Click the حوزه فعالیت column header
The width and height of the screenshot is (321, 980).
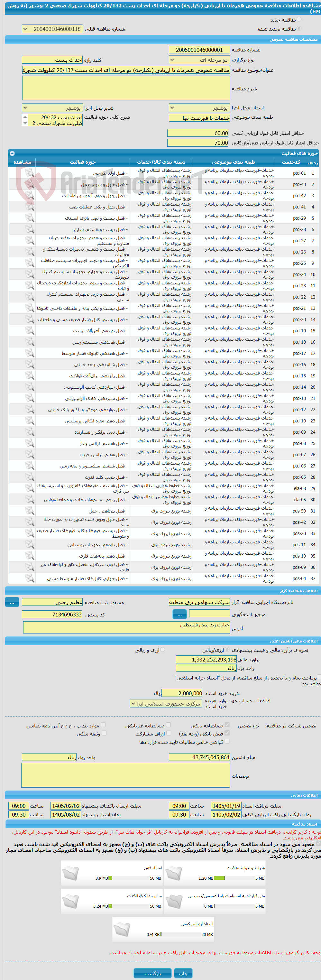tap(83, 162)
